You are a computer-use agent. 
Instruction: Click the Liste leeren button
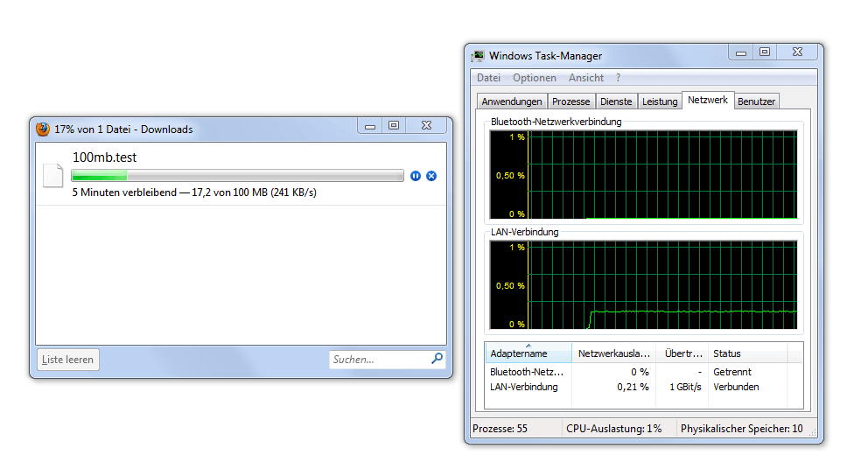tap(67, 360)
